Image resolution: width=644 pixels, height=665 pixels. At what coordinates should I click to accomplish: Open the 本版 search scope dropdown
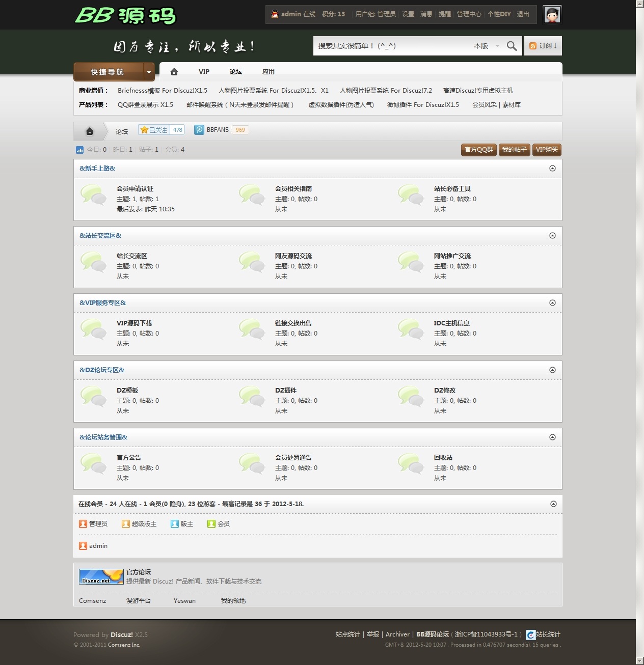[x=487, y=46]
